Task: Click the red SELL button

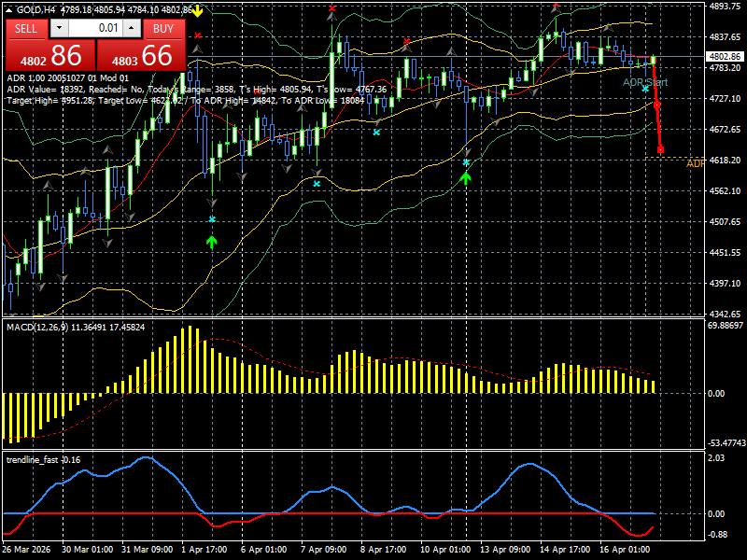Action: [26, 29]
